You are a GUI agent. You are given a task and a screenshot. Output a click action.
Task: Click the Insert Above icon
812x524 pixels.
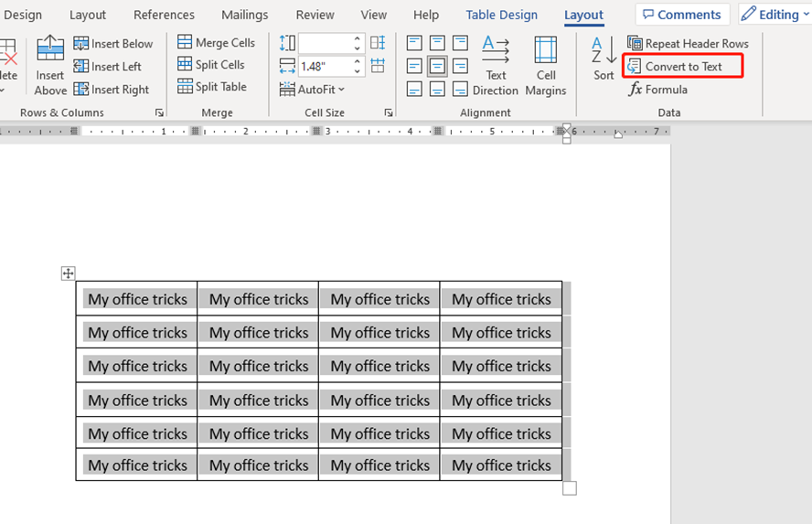[x=50, y=49]
